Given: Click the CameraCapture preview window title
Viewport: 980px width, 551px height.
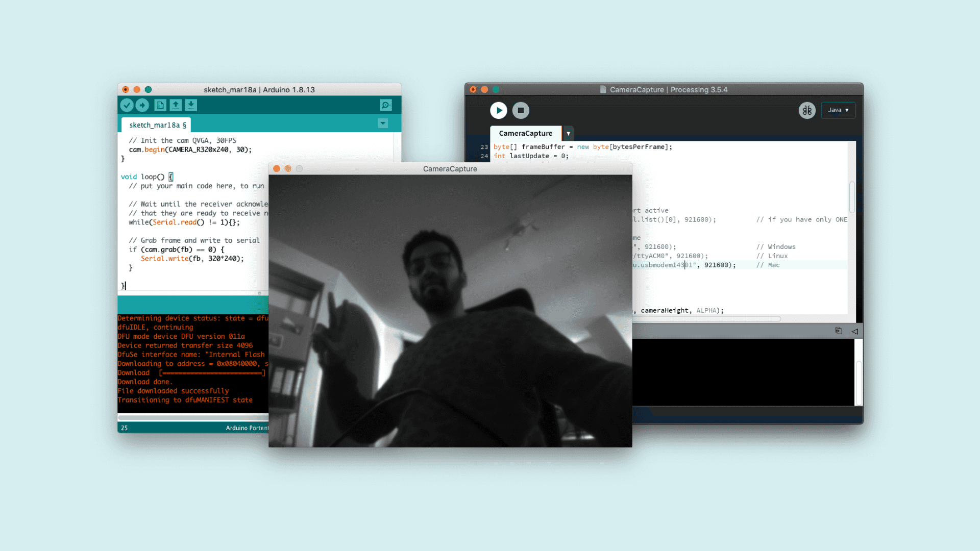Looking at the screenshot, I should (x=450, y=169).
